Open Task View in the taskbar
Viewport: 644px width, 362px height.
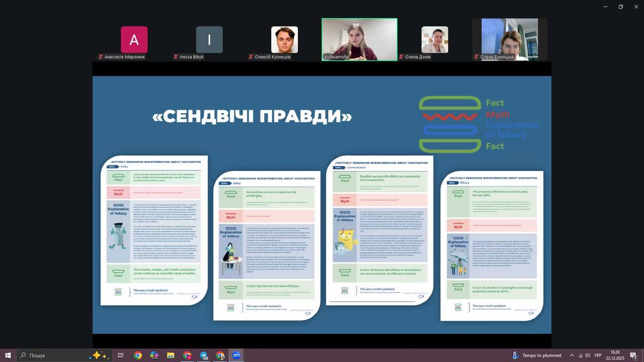121,355
